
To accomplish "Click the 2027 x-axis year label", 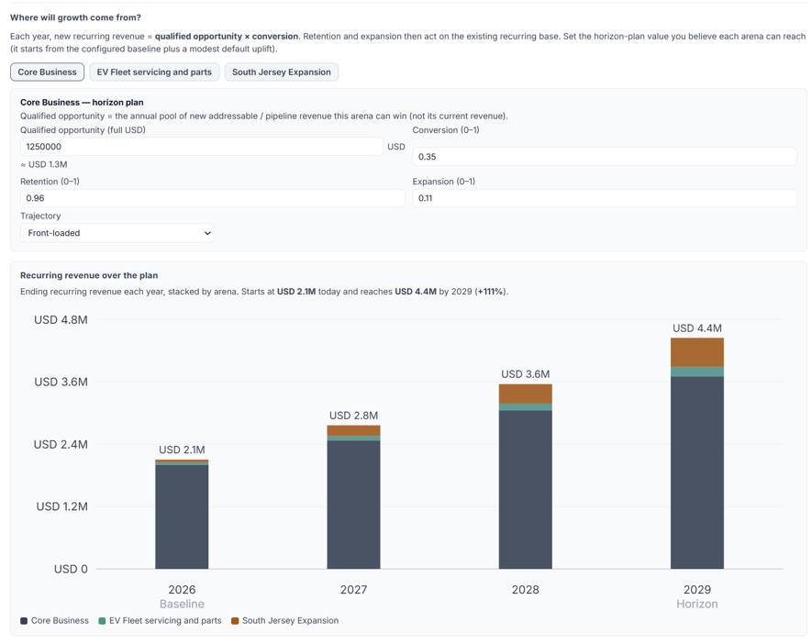I will coord(353,590).
